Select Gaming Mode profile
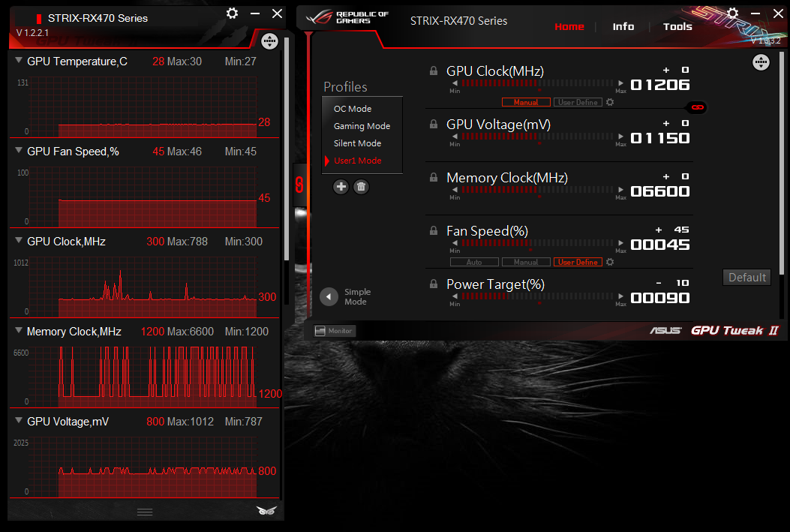 point(362,126)
